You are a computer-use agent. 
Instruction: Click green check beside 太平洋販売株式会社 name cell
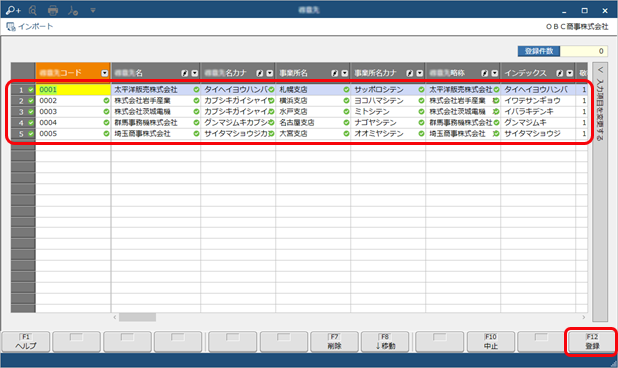coord(196,90)
